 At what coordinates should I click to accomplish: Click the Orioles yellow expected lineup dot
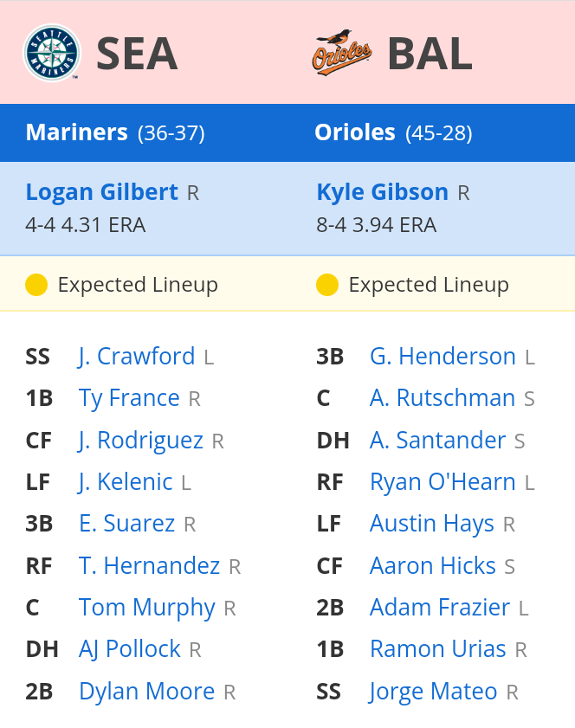[327, 285]
